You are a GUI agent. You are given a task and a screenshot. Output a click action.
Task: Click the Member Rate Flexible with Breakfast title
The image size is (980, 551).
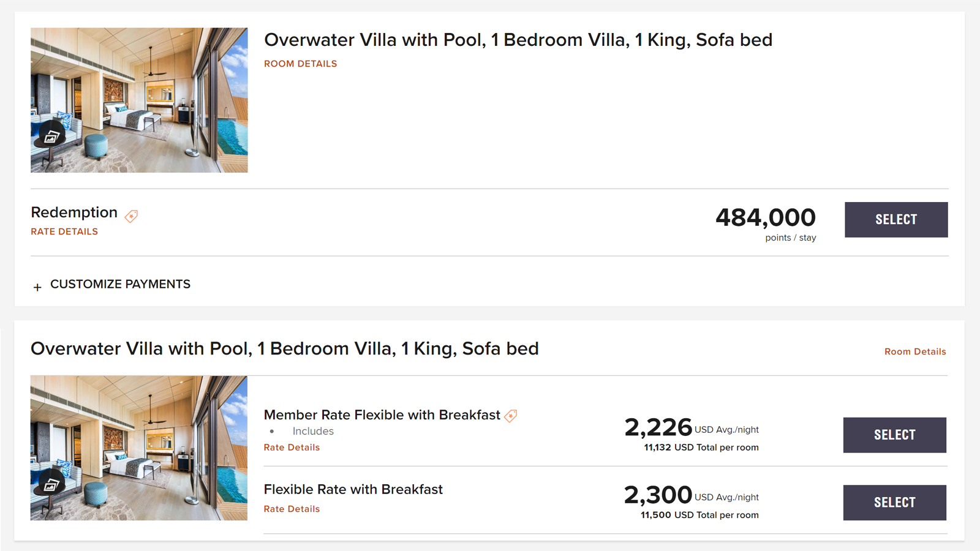(382, 415)
